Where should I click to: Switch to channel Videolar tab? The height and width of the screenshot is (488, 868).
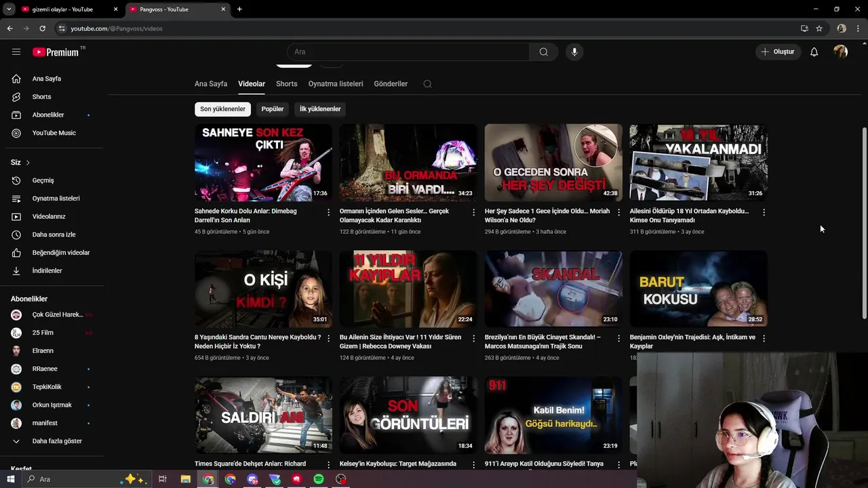click(252, 84)
